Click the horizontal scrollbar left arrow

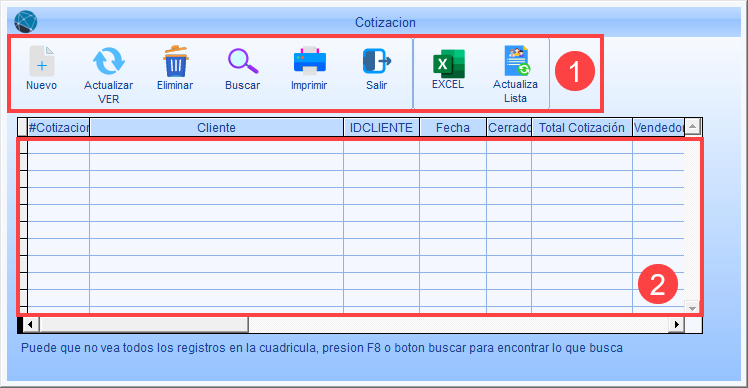pyautogui.click(x=31, y=325)
